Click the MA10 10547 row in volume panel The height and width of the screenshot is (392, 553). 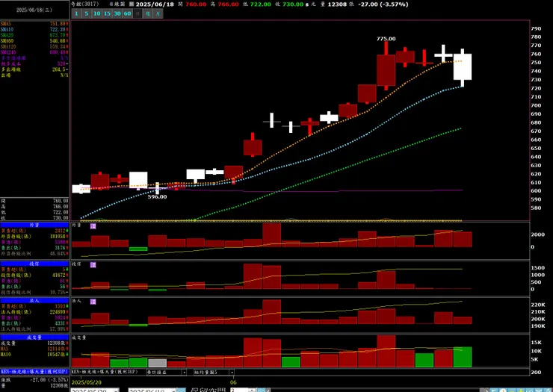click(x=34, y=354)
